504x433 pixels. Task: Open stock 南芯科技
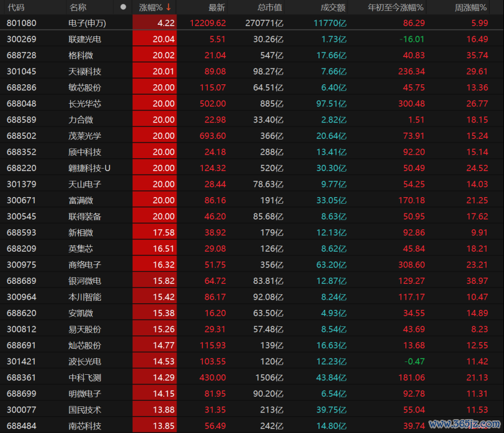85,426
